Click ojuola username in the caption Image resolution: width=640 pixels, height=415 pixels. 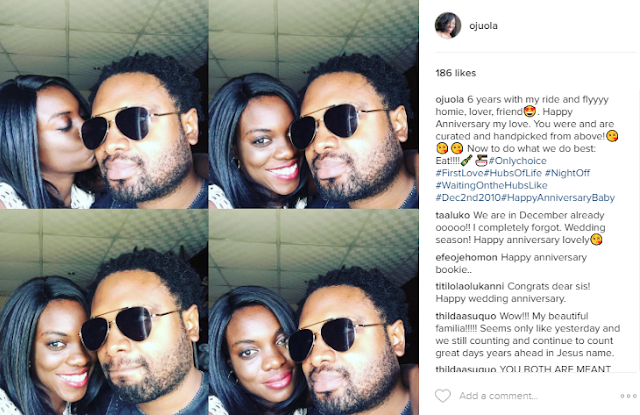449,100
